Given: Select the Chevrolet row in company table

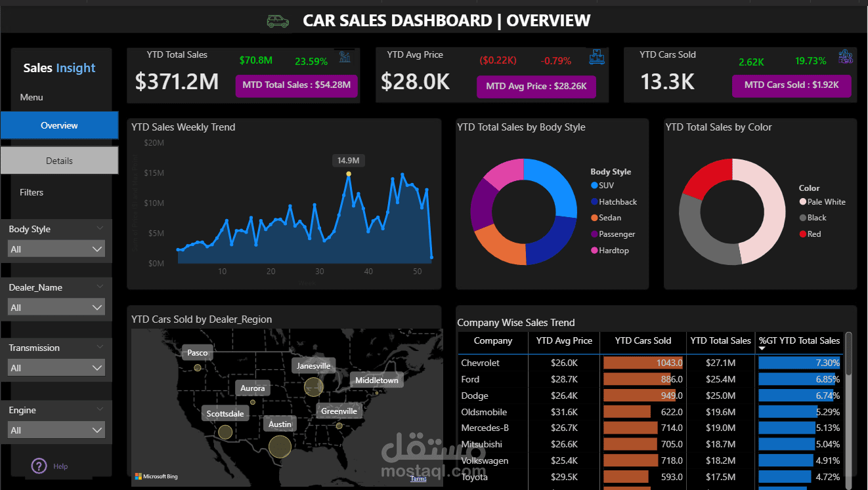Looking at the screenshot, I should pos(650,363).
